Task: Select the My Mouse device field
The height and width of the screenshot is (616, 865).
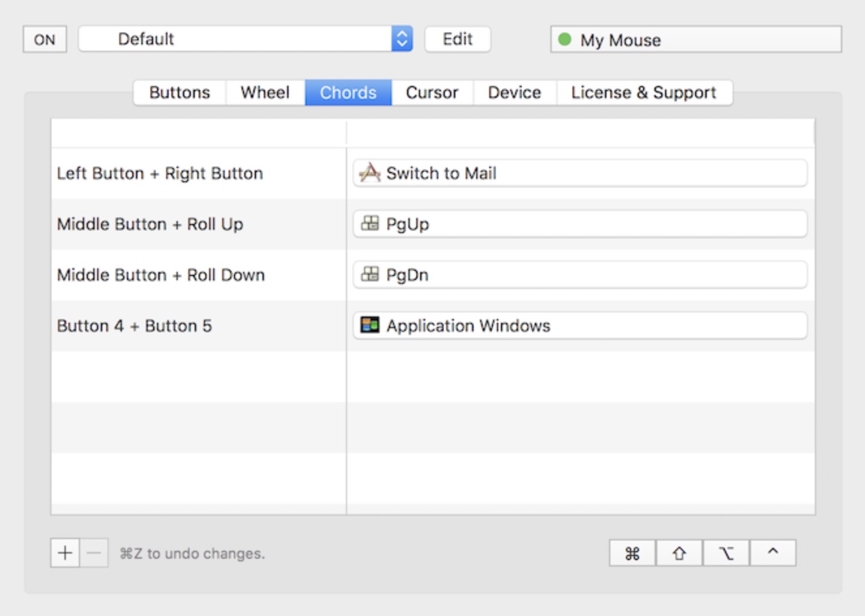Action: [696, 40]
